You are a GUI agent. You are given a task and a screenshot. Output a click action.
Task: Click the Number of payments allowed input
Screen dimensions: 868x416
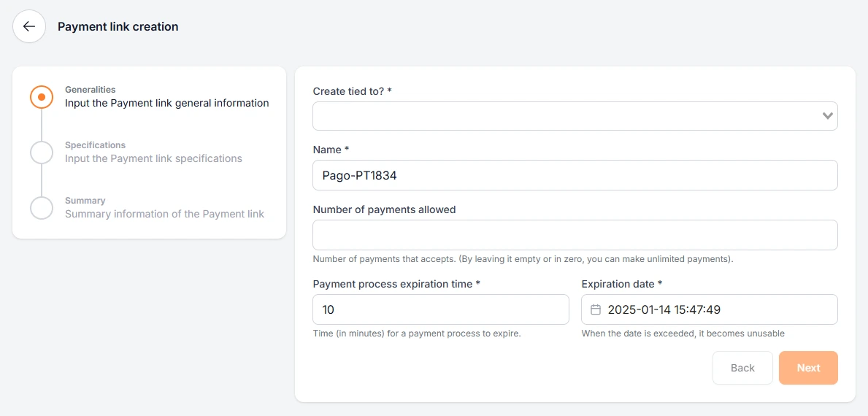click(x=575, y=235)
